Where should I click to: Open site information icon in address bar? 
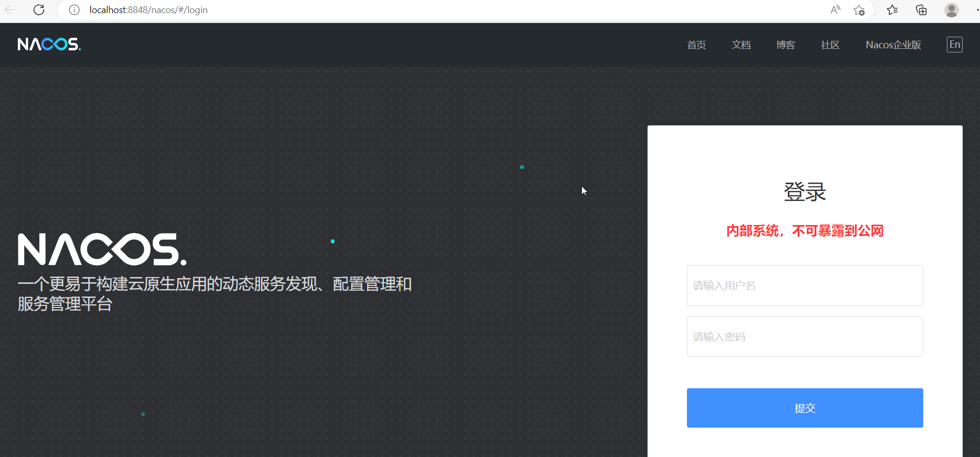pos(74,10)
